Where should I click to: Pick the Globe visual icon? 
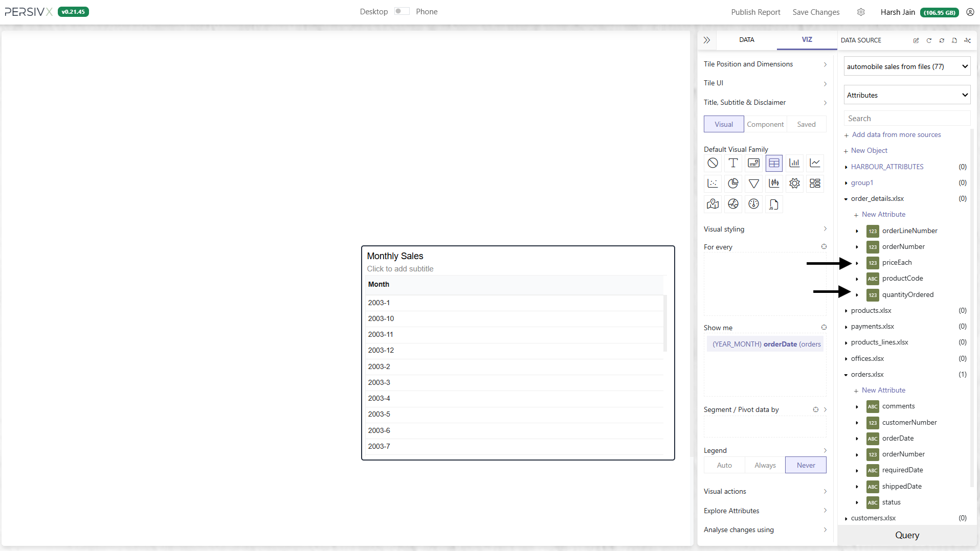[x=733, y=204]
